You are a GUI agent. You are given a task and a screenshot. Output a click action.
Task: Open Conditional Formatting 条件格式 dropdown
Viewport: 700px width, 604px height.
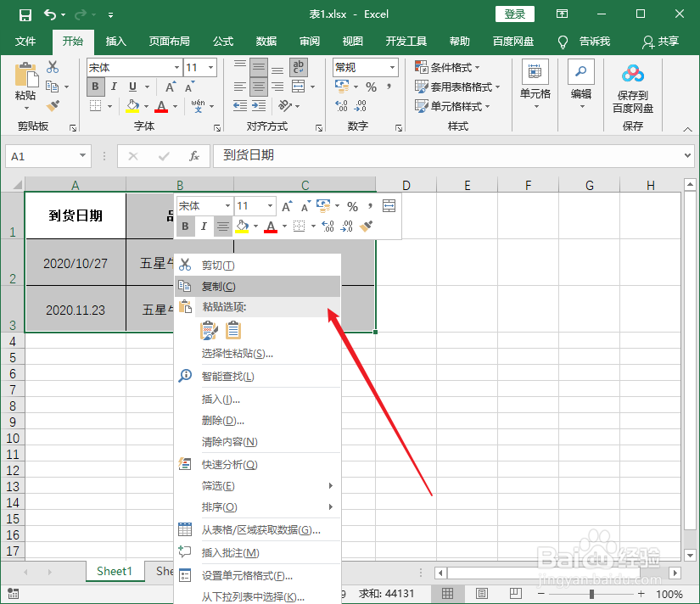click(x=448, y=67)
